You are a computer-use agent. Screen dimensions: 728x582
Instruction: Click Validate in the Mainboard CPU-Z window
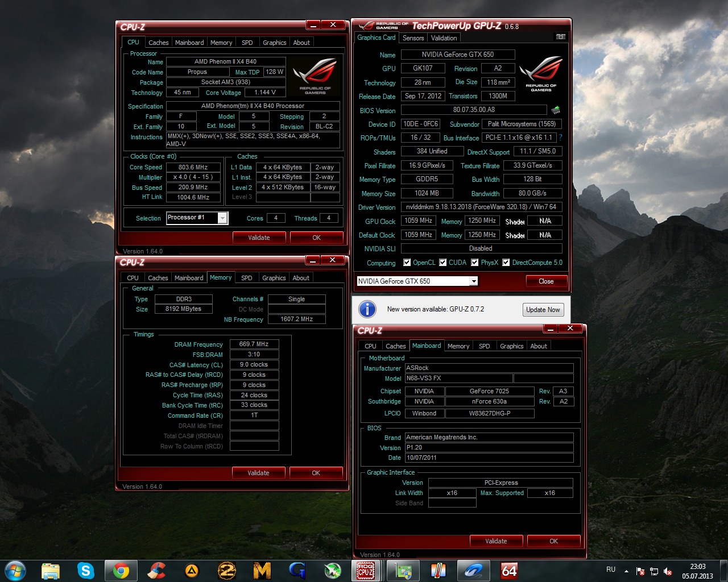click(495, 541)
